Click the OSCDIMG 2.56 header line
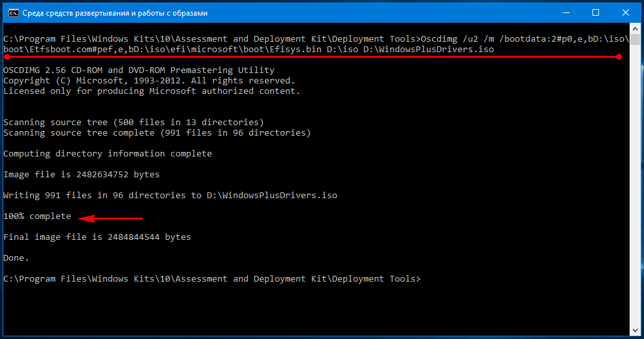 point(139,70)
